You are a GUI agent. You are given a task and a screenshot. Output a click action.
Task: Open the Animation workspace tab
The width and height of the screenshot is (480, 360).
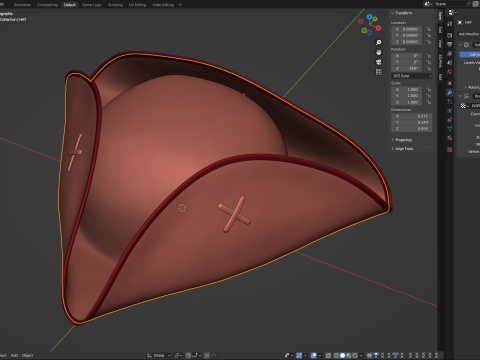tap(23, 5)
